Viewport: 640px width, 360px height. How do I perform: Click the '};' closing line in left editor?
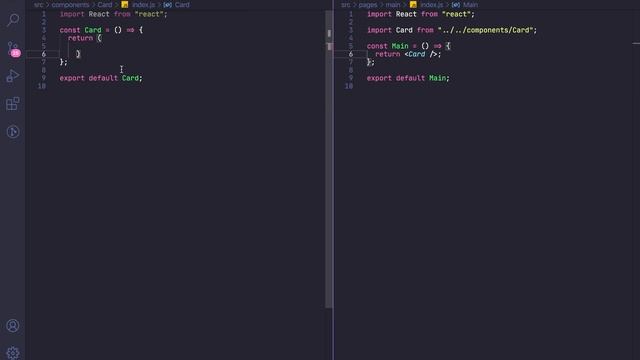pos(64,62)
